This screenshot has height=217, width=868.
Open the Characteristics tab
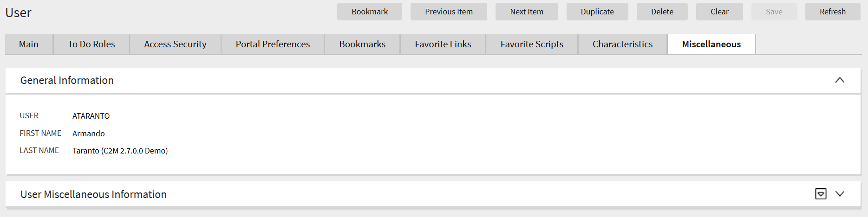pos(622,44)
